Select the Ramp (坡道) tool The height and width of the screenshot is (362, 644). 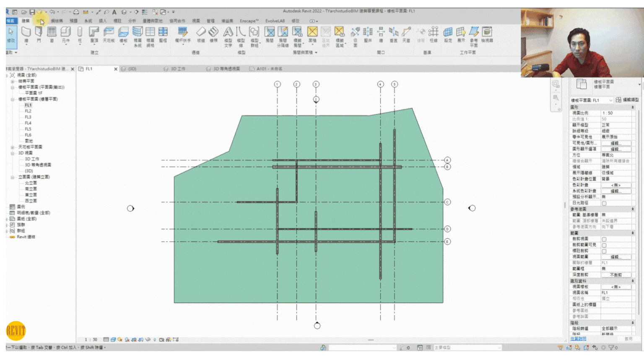coord(201,34)
